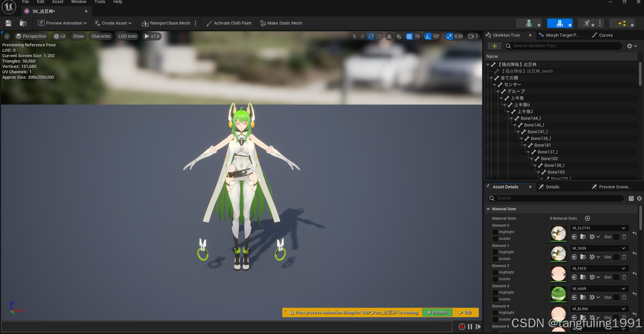Browse to M_SKIN in Content Browser
The width and height of the screenshot is (644, 334).
click(583, 257)
